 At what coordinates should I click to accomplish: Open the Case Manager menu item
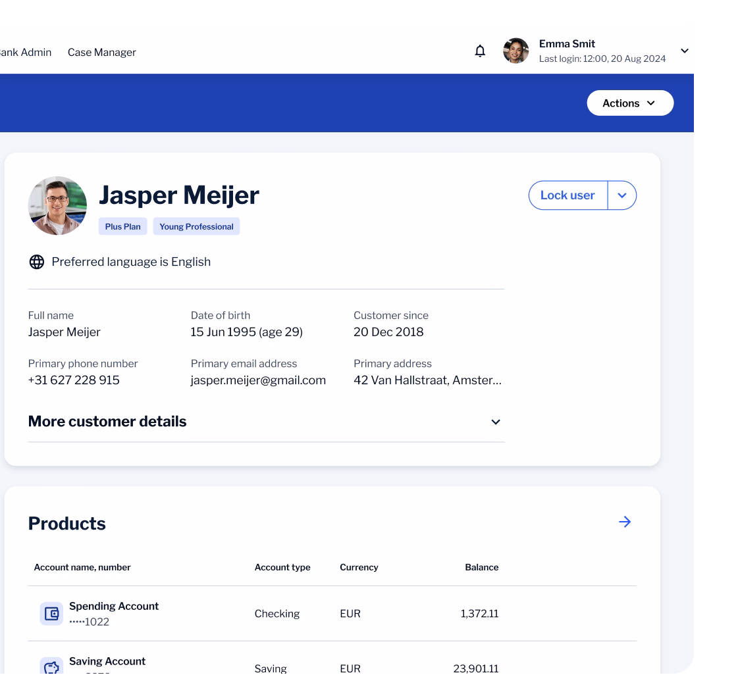click(102, 52)
